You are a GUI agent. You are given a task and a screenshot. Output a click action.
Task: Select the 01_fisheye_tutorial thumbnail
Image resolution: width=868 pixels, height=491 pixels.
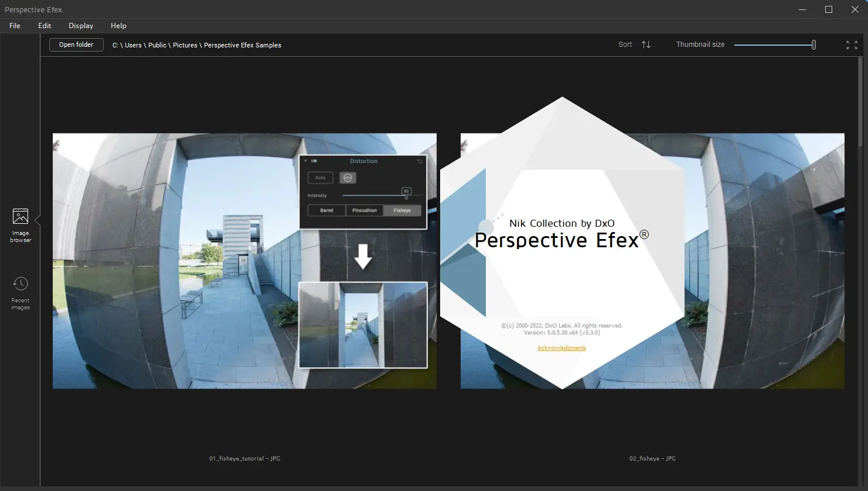point(244,261)
